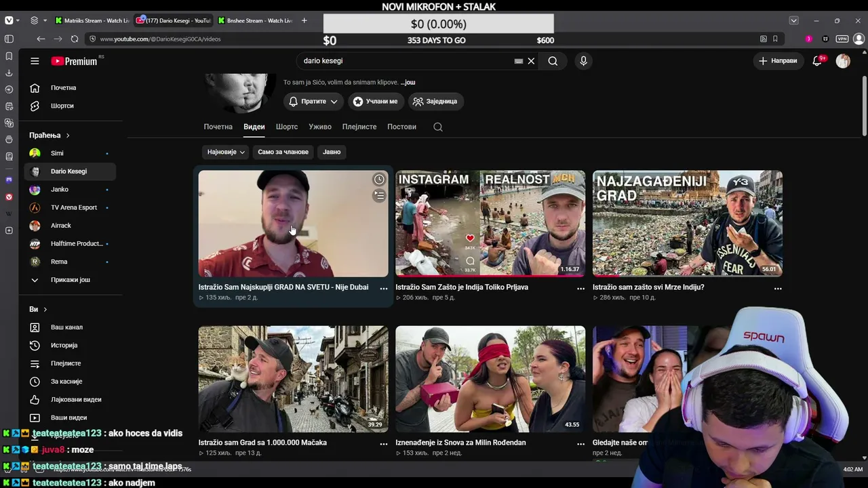Open TV Arena Esport subscription

click(x=70, y=207)
